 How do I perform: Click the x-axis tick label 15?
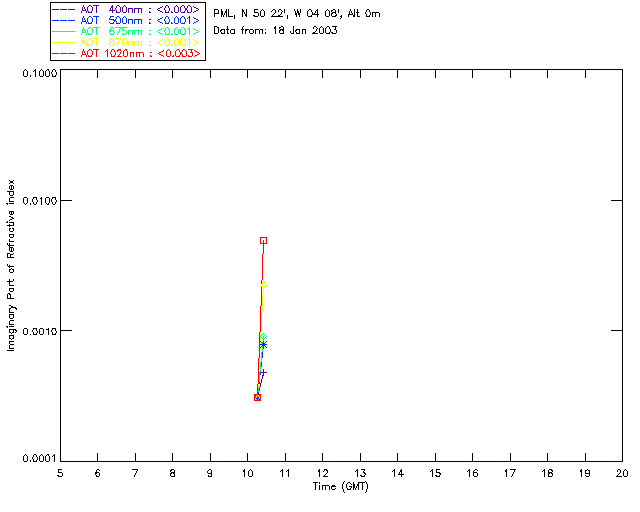coord(435,473)
